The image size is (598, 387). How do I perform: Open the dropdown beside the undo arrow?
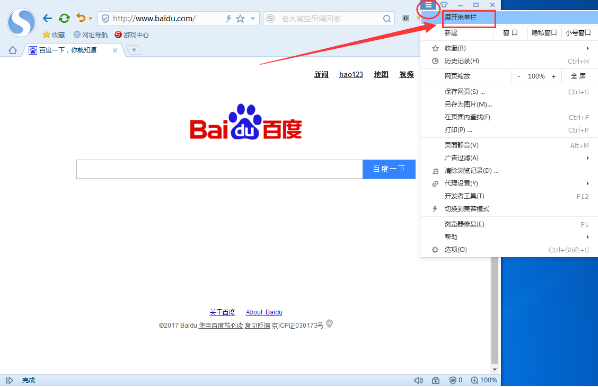pos(91,18)
